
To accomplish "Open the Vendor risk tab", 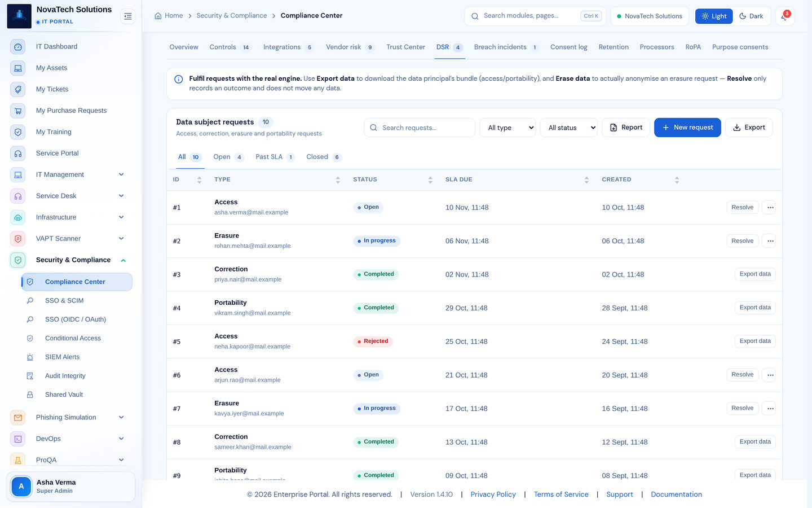I will (350, 47).
